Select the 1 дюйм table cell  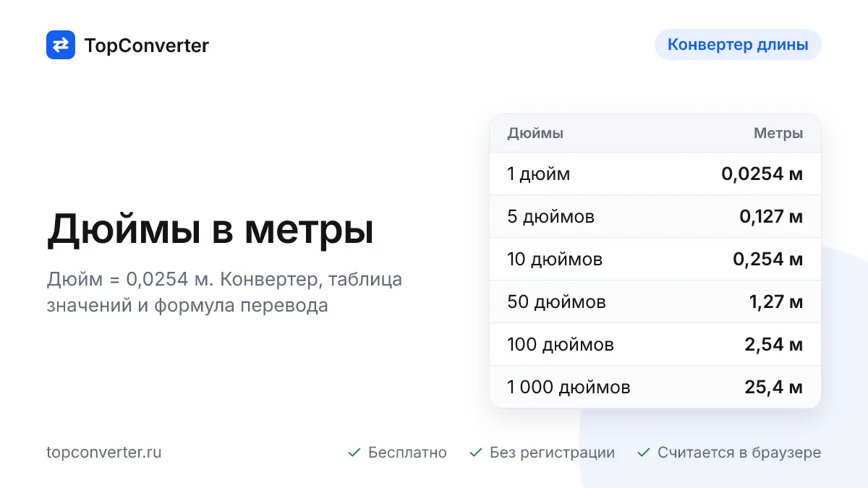(x=539, y=174)
